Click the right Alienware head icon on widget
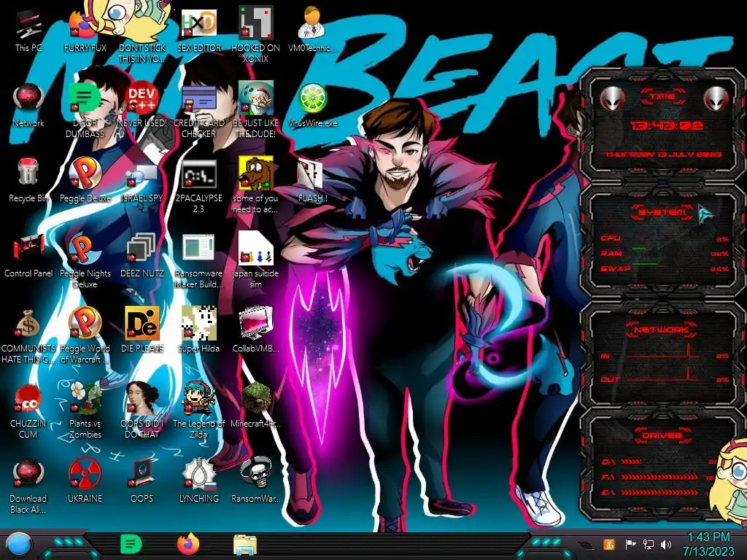The height and width of the screenshot is (560, 747). tap(716, 99)
